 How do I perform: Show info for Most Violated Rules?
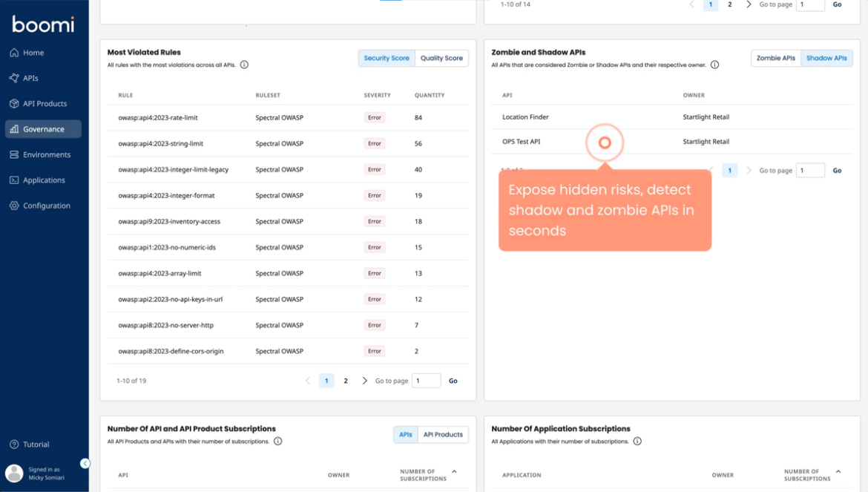click(x=244, y=65)
